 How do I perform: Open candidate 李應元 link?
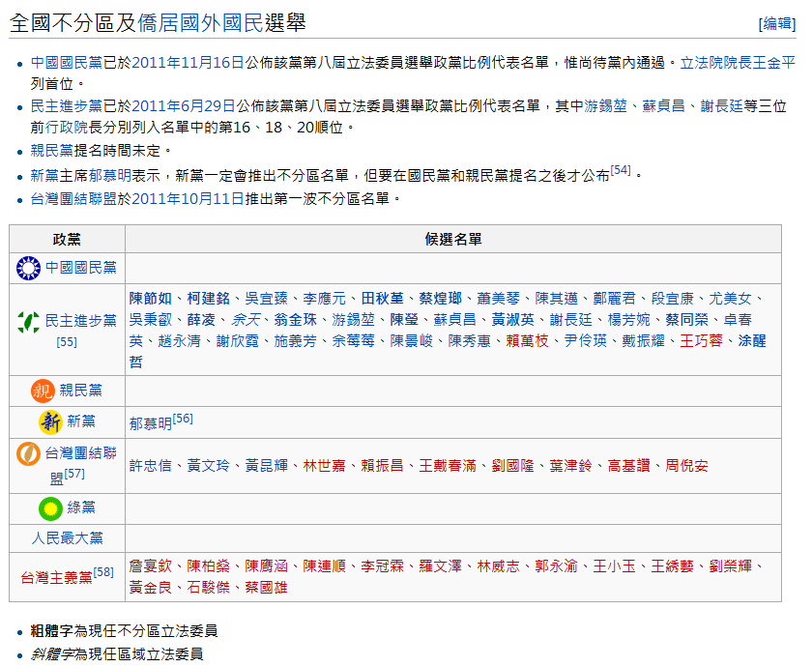pyautogui.click(x=325, y=299)
